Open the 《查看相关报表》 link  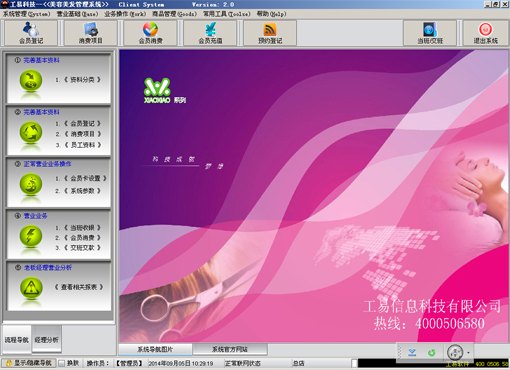click(x=79, y=287)
